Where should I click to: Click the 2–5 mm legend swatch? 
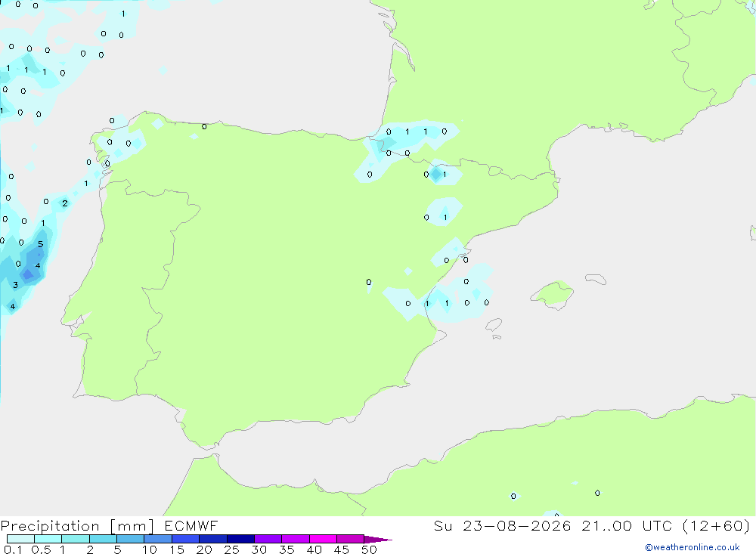pos(103,539)
